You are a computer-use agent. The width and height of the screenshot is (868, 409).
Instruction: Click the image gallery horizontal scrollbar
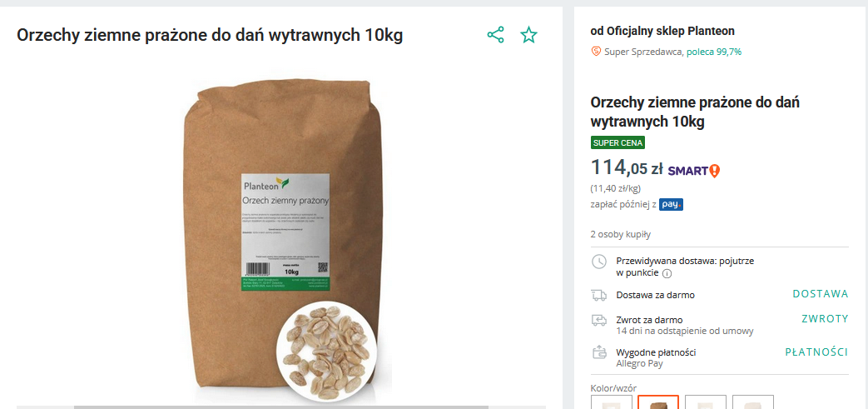[281, 407]
